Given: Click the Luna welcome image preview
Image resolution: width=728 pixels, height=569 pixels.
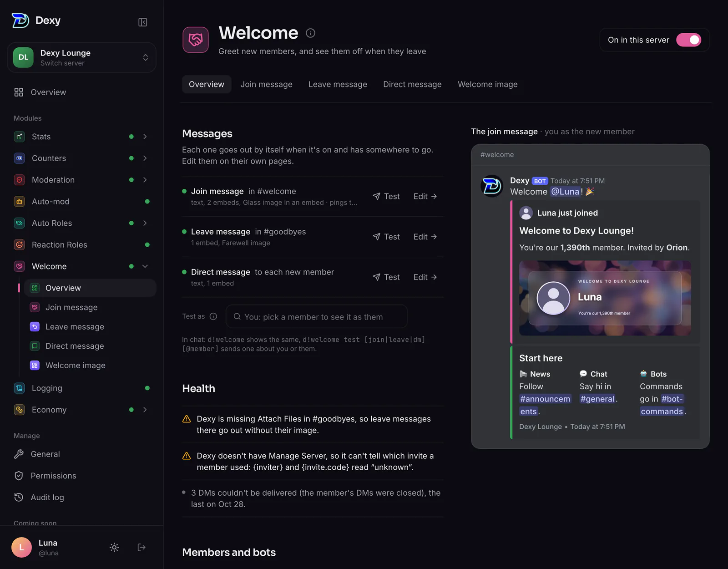Looking at the screenshot, I should click(605, 298).
